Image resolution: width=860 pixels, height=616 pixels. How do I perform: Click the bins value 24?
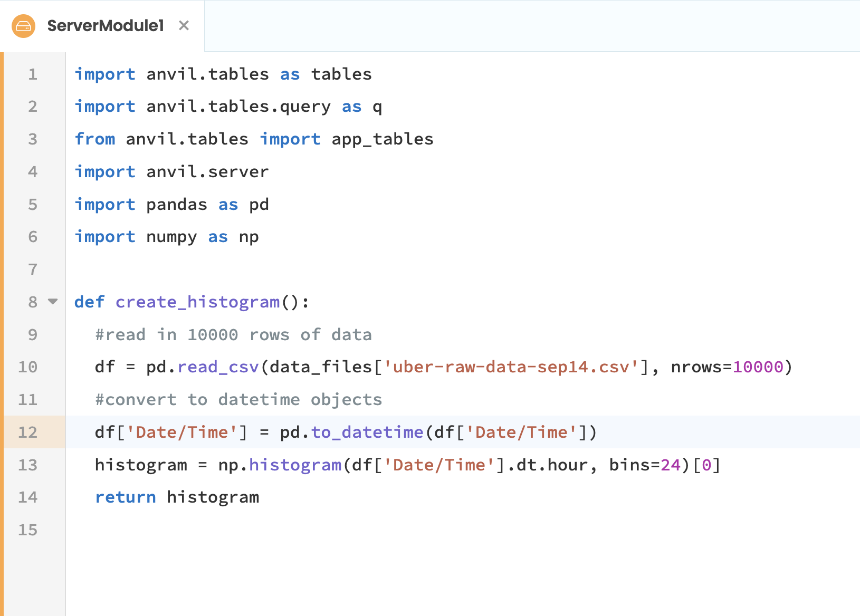tap(671, 465)
